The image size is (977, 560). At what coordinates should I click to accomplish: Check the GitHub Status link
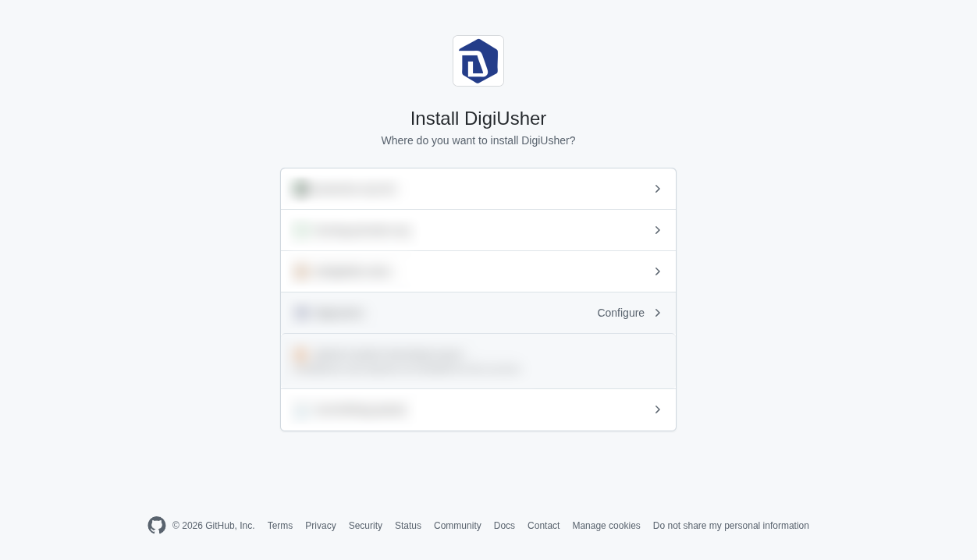[408, 526]
